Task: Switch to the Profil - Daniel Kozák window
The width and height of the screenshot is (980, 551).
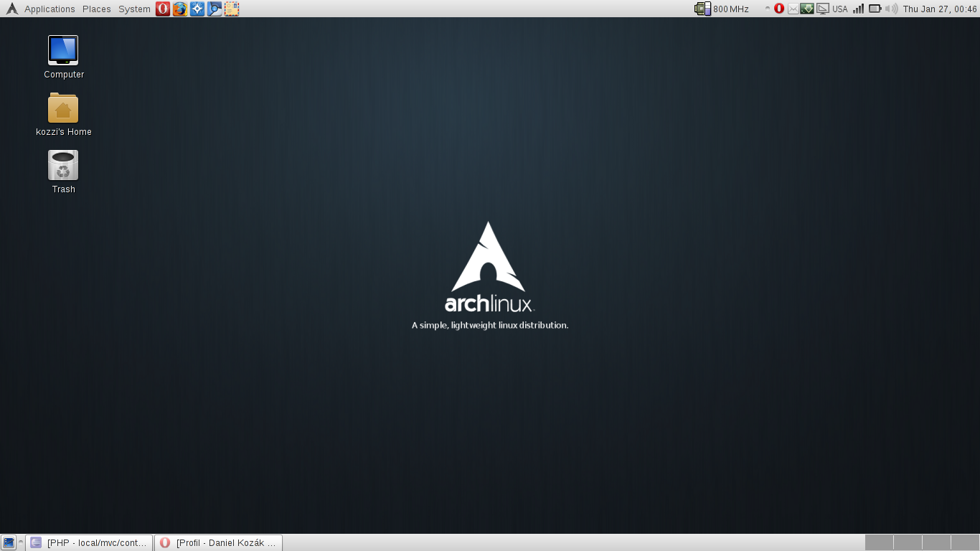Action: (218, 542)
